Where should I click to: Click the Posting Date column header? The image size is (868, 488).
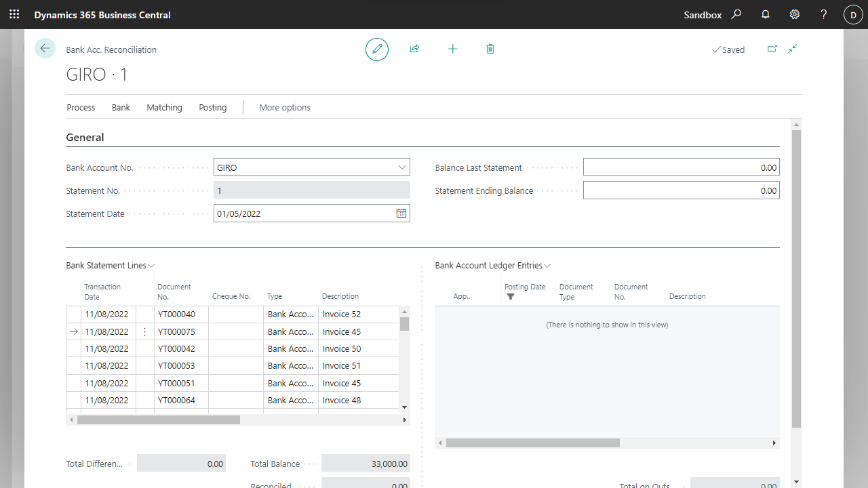click(525, 287)
